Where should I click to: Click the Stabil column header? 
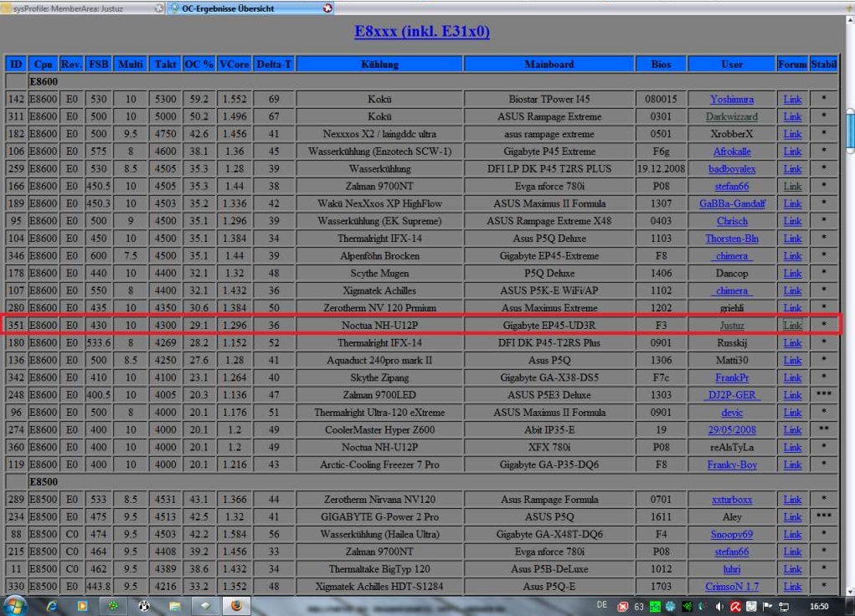coord(823,64)
